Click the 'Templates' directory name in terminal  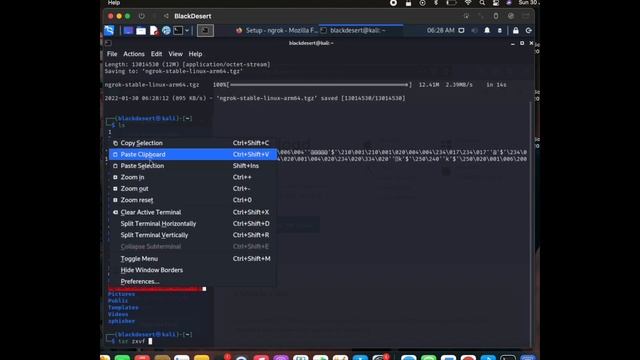point(123,307)
